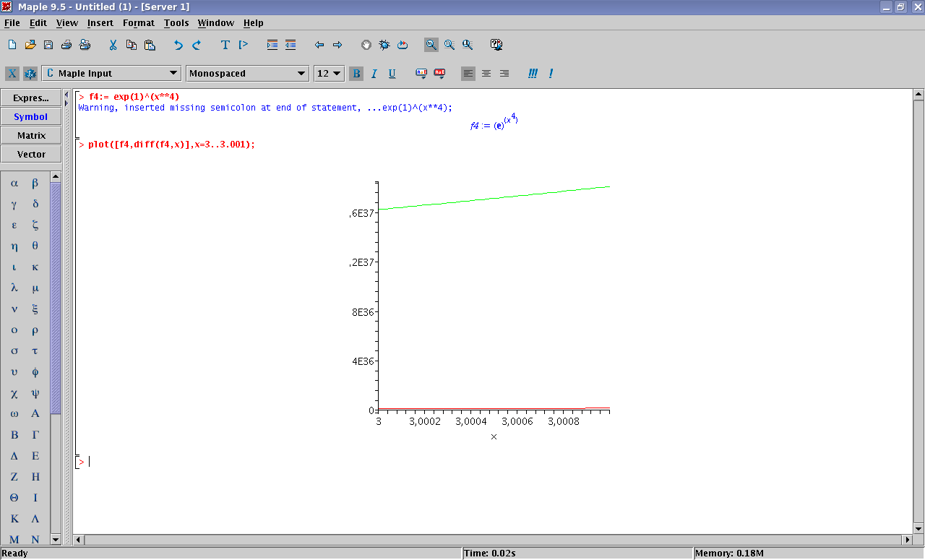Open the Insert menu

point(100,22)
